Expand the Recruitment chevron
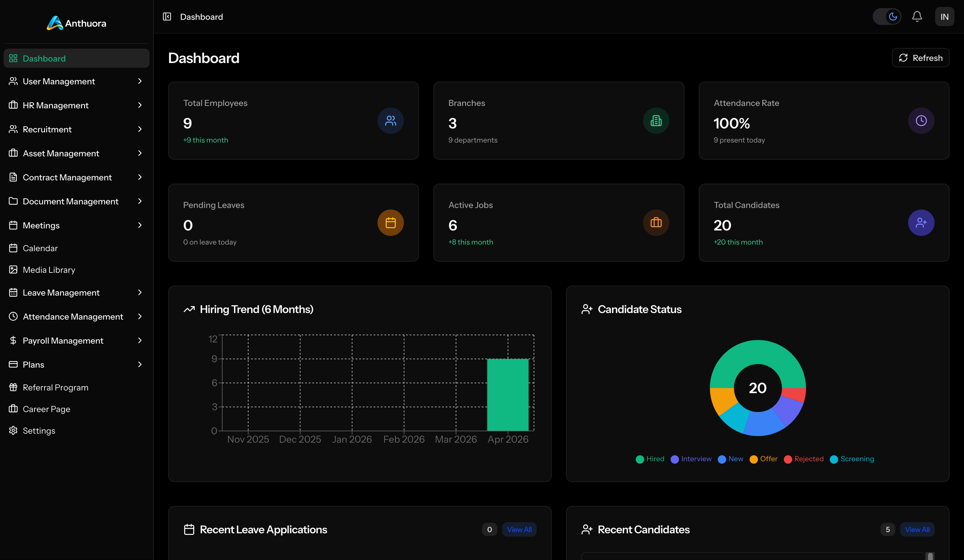 click(140, 129)
